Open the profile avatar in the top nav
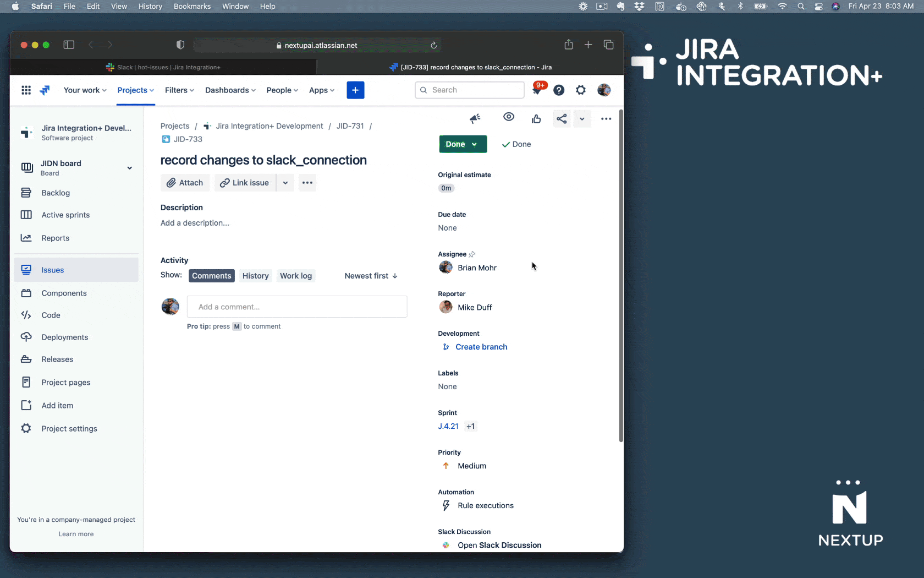Screen dimensions: 924x578 [x=604, y=90]
